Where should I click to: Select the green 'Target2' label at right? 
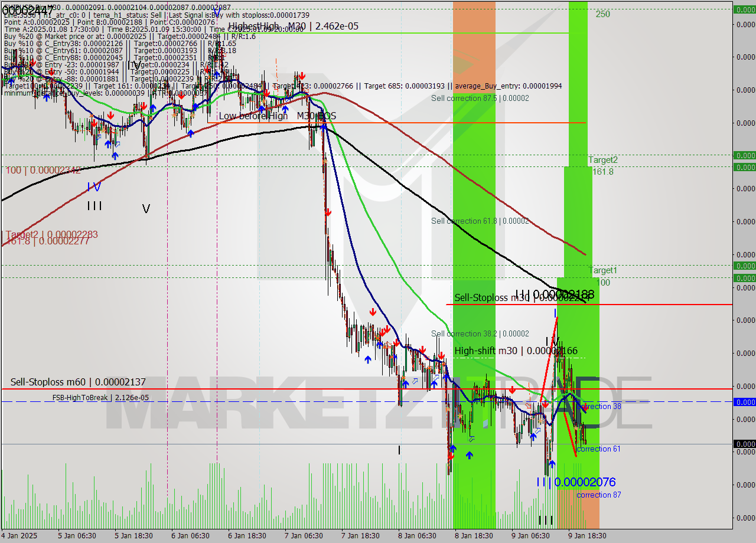[x=602, y=160]
